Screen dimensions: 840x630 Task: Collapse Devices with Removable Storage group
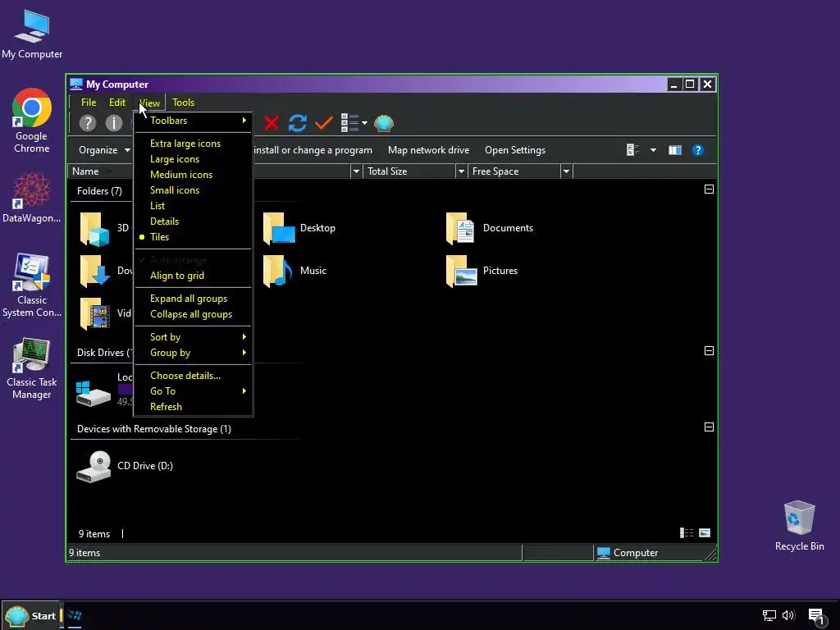pyautogui.click(x=709, y=427)
